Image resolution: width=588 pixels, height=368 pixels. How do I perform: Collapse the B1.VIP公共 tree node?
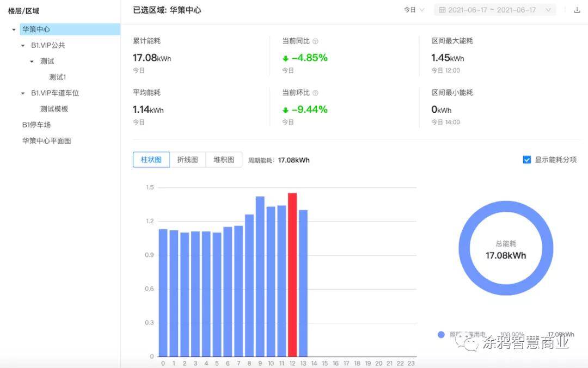click(23, 45)
